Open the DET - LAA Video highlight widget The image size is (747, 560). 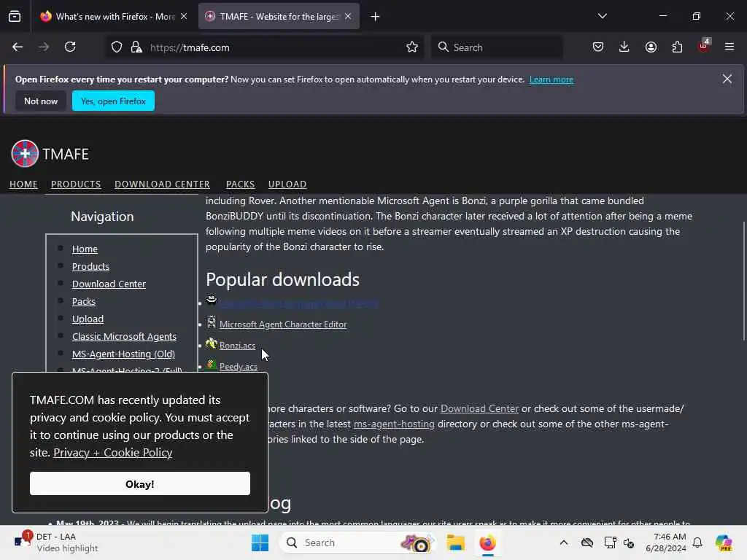(x=55, y=542)
